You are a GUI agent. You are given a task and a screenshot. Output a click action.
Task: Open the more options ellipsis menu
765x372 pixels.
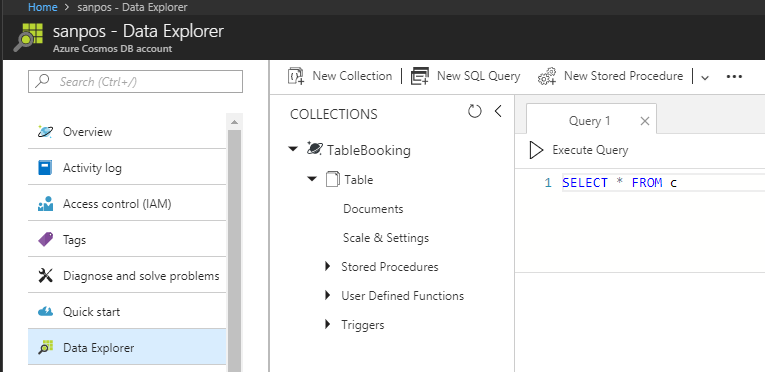pos(734,77)
